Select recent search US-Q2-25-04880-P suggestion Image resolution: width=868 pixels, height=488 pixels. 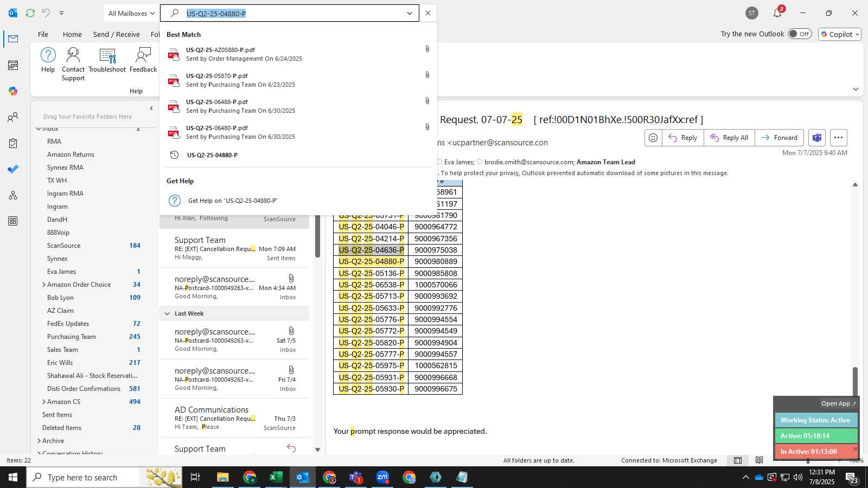(x=298, y=155)
